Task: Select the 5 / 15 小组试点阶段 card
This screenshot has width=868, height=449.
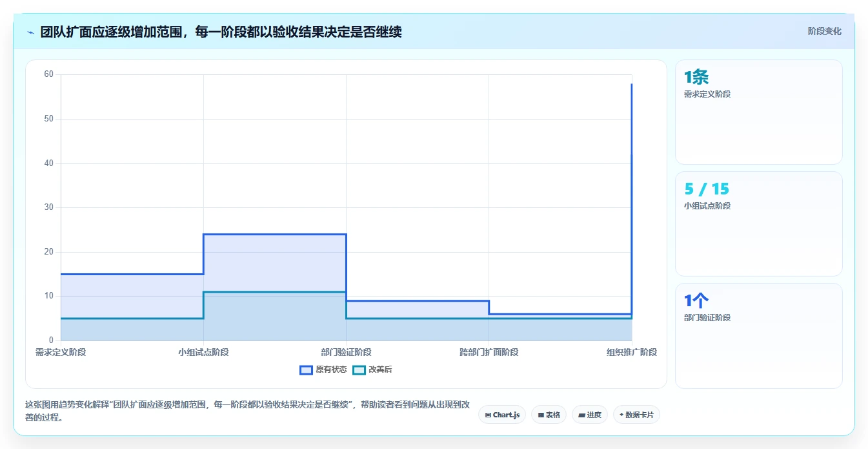Action: (x=758, y=224)
